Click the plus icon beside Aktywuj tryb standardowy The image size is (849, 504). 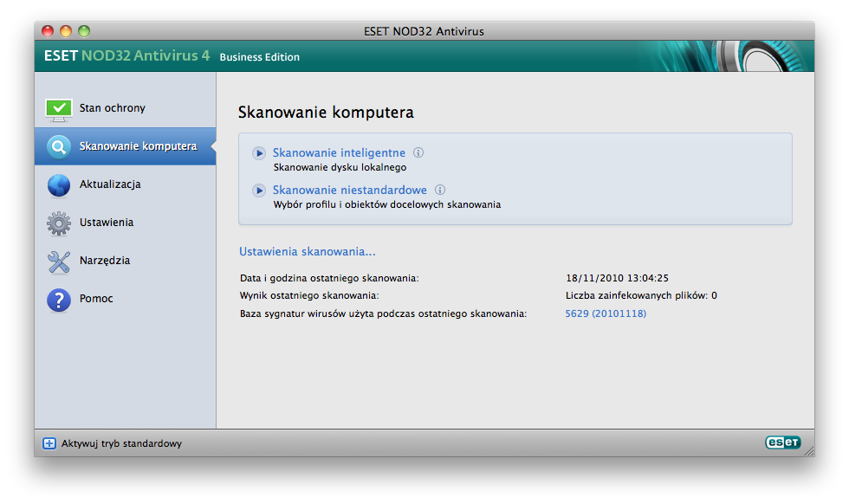pos(49,443)
